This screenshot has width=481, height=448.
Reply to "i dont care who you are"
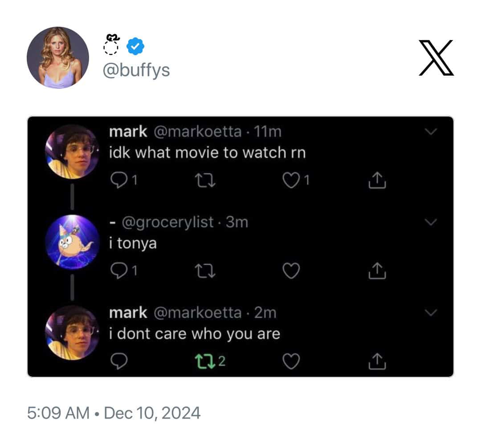pyautogui.click(x=118, y=361)
